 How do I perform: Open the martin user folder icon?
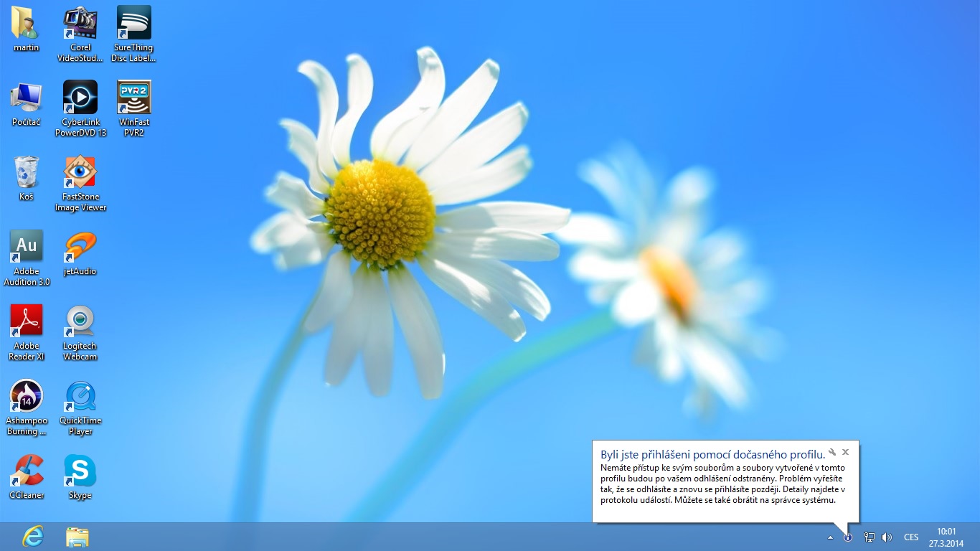coord(27,29)
